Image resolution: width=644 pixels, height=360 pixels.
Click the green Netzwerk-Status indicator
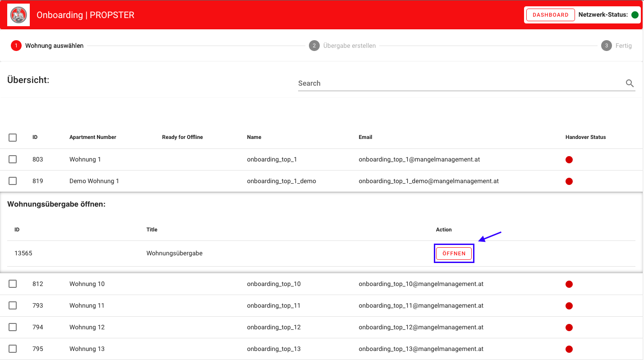pyautogui.click(x=635, y=15)
